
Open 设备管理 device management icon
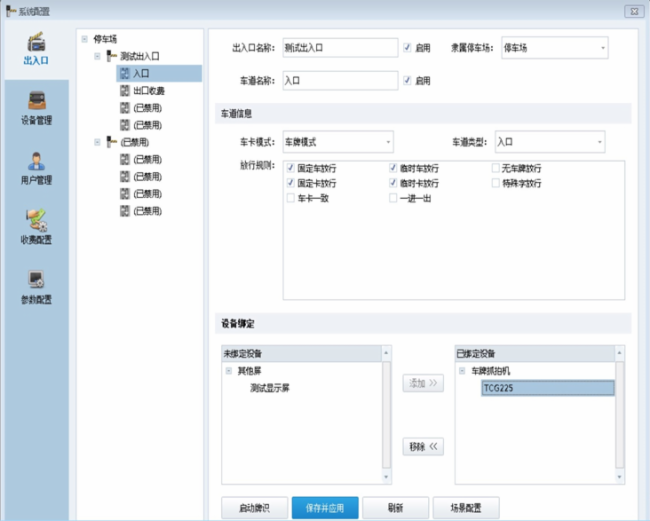coord(35,108)
